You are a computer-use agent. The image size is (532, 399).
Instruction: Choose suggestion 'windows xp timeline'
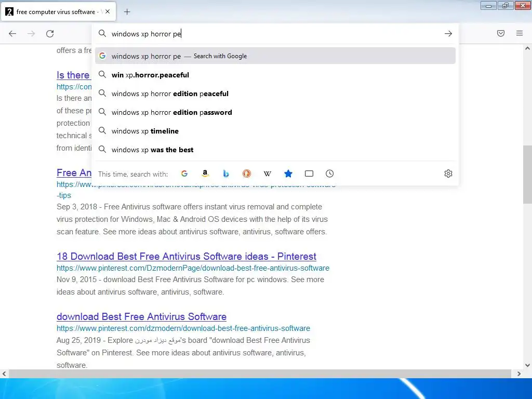click(275, 130)
